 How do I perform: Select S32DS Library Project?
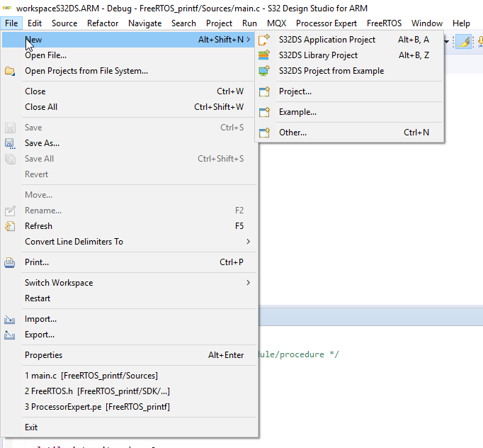(x=349, y=55)
